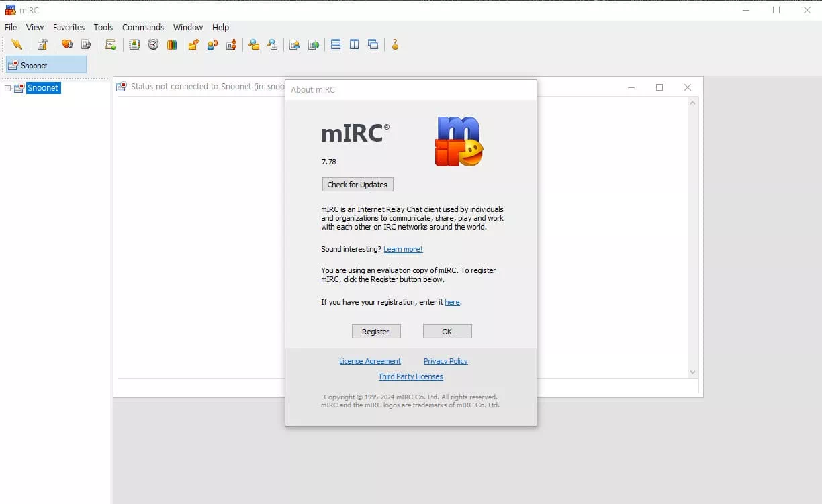Image resolution: width=822 pixels, height=504 pixels.
Task: Open the Favorites heart toolbar icon
Action: 67,44
